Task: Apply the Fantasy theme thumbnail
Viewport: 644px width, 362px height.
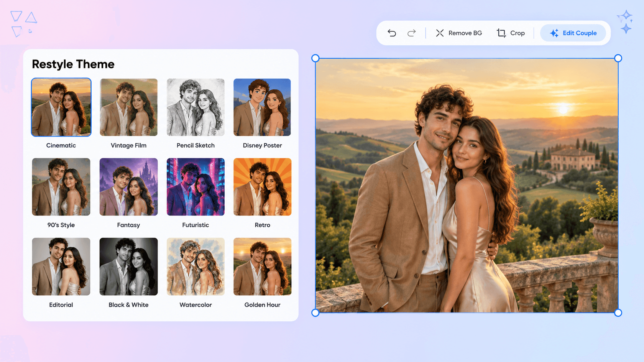Action: [x=128, y=187]
